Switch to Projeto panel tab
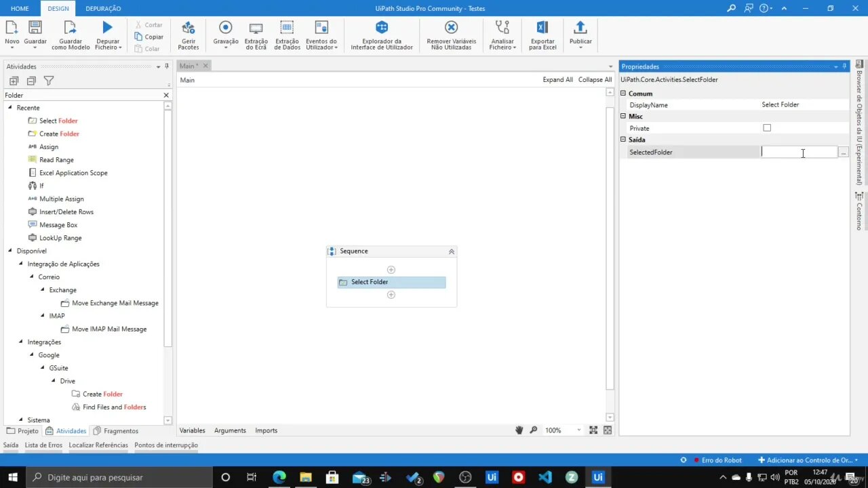 point(23,430)
